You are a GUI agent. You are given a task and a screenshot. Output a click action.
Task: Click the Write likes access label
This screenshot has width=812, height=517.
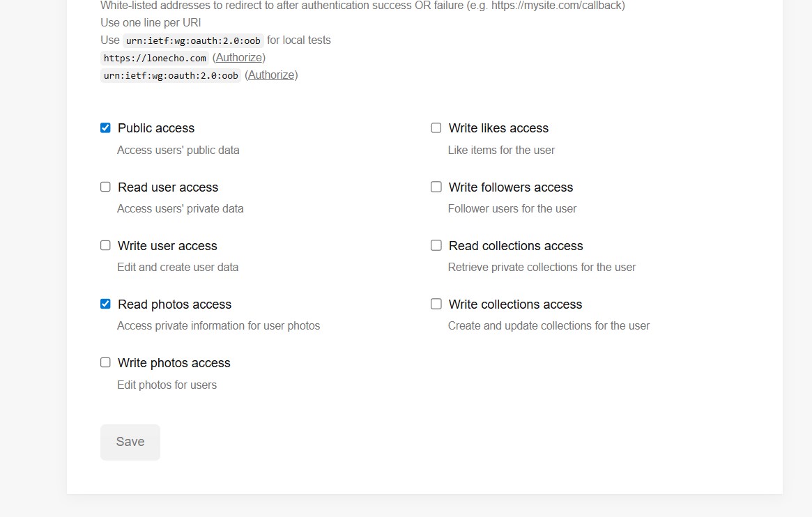498,128
